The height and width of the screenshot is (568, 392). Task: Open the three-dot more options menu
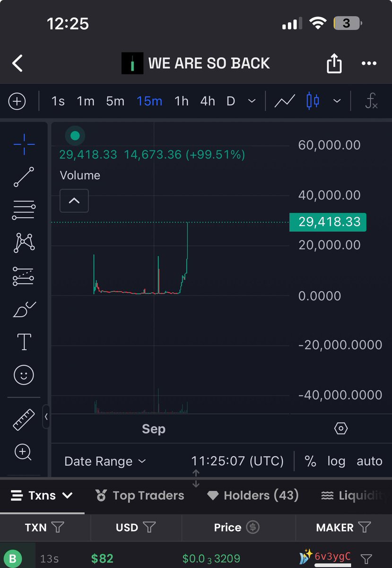[x=369, y=63]
